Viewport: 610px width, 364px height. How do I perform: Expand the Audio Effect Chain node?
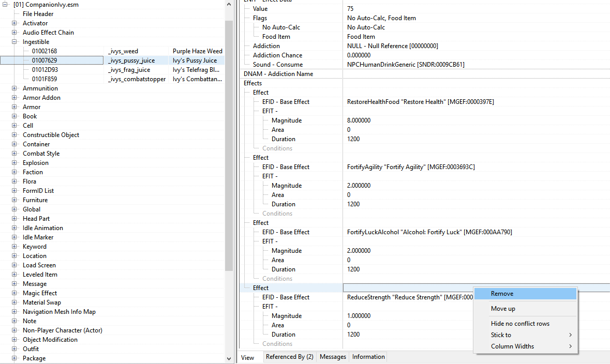pyautogui.click(x=14, y=33)
